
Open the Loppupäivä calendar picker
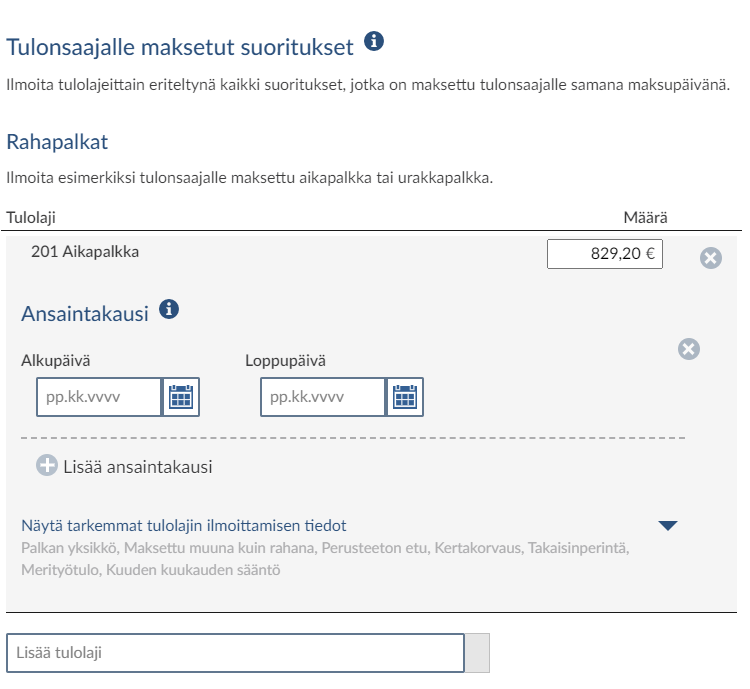click(x=405, y=397)
